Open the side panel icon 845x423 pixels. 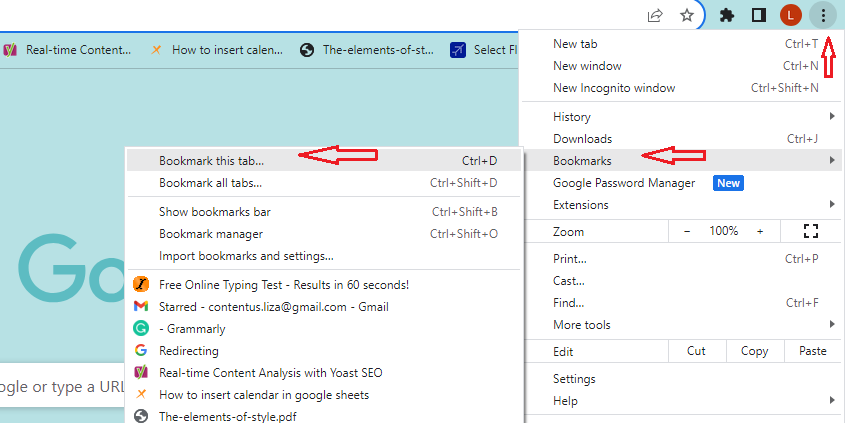point(759,15)
